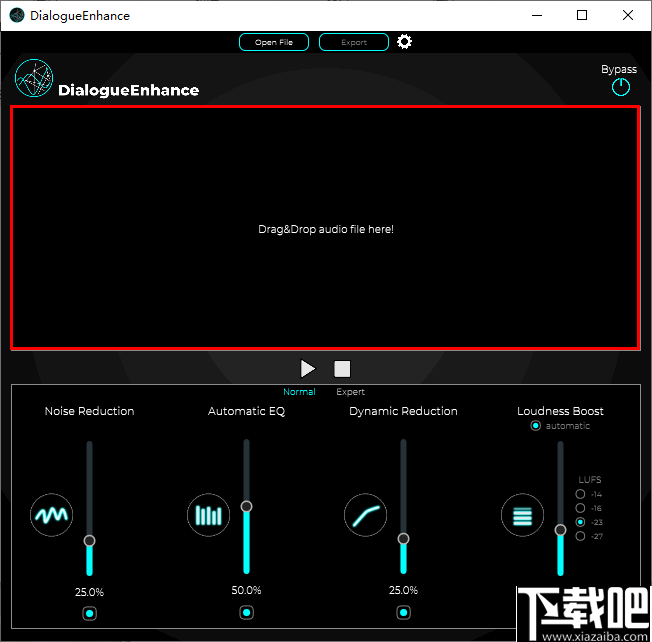Viewport: 652px width, 642px height.
Task: Click the Noise Reduction waveform icon
Action: [52, 515]
